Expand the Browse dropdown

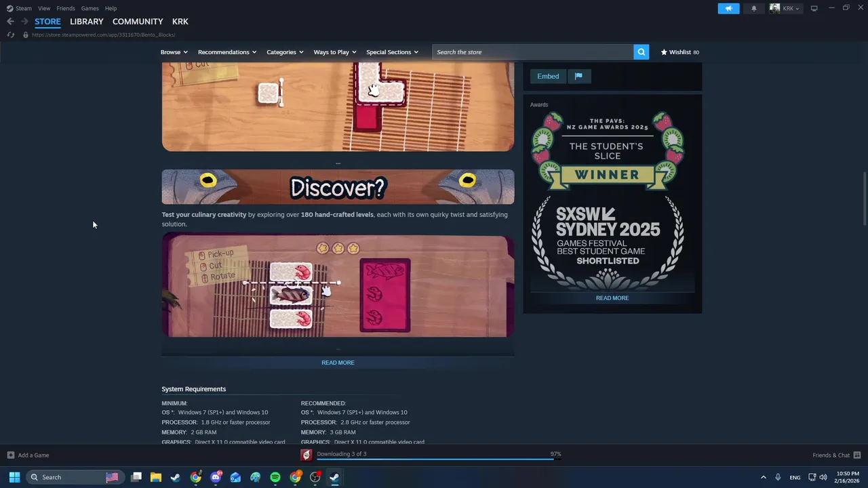[x=174, y=52]
